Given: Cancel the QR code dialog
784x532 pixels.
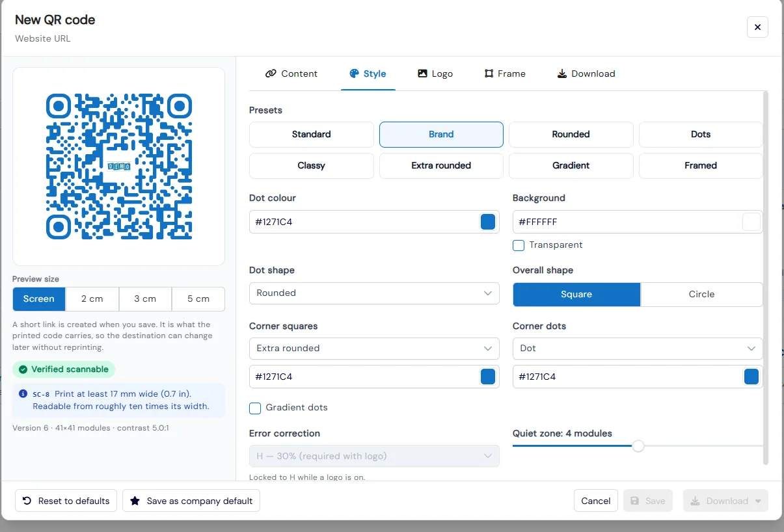Looking at the screenshot, I should click(x=596, y=501).
